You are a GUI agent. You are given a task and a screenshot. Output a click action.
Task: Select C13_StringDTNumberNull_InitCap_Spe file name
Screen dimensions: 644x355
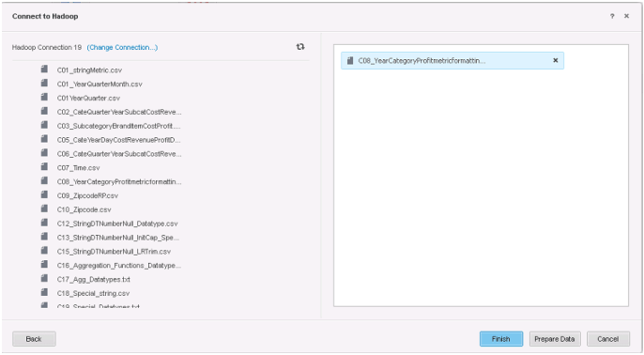(x=118, y=238)
